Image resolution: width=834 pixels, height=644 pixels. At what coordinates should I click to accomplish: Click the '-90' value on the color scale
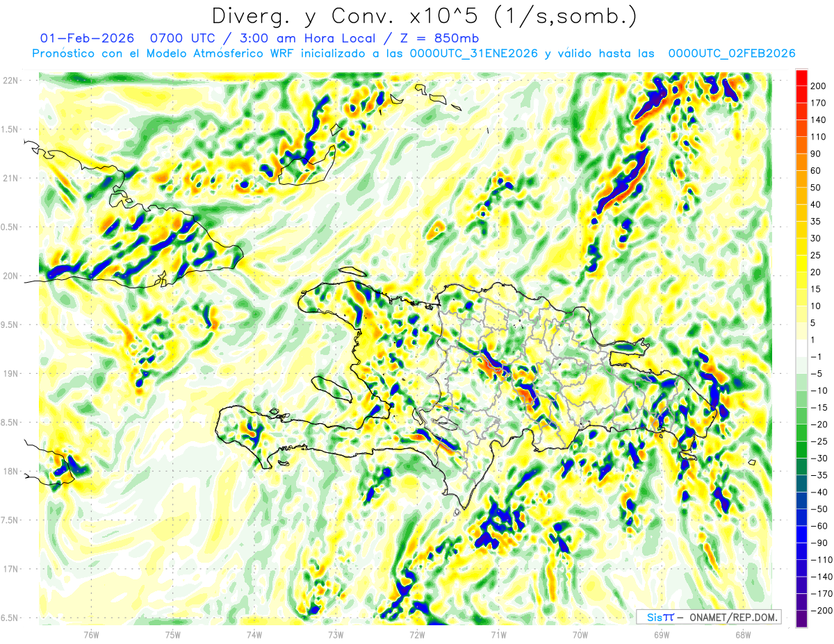pos(819,543)
